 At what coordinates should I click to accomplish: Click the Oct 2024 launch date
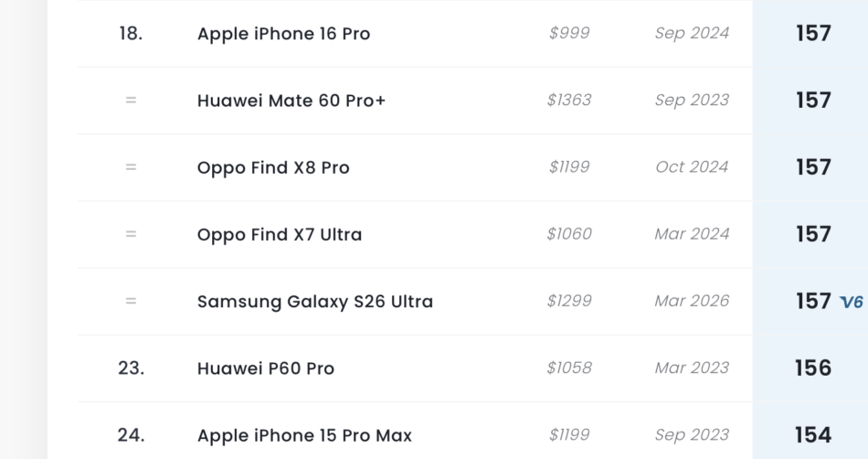pos(692,167)
